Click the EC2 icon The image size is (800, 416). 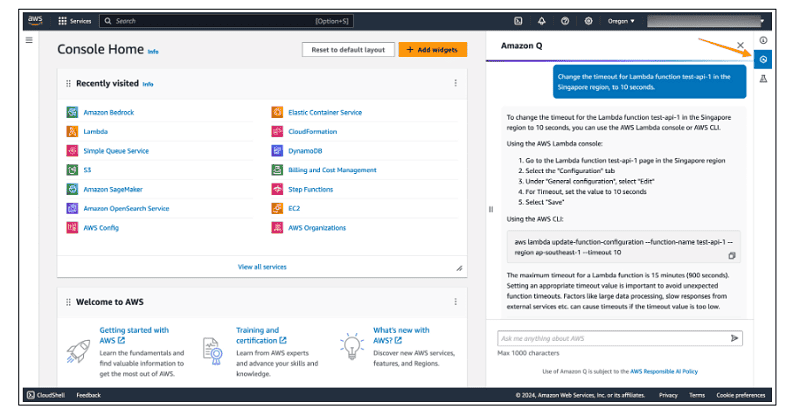(277, 208)
